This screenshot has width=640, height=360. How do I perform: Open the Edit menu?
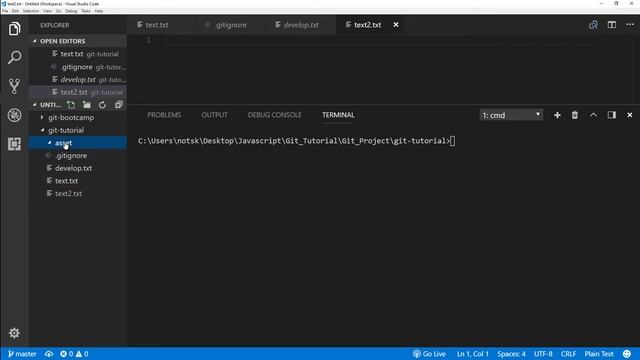click(15, 11)
